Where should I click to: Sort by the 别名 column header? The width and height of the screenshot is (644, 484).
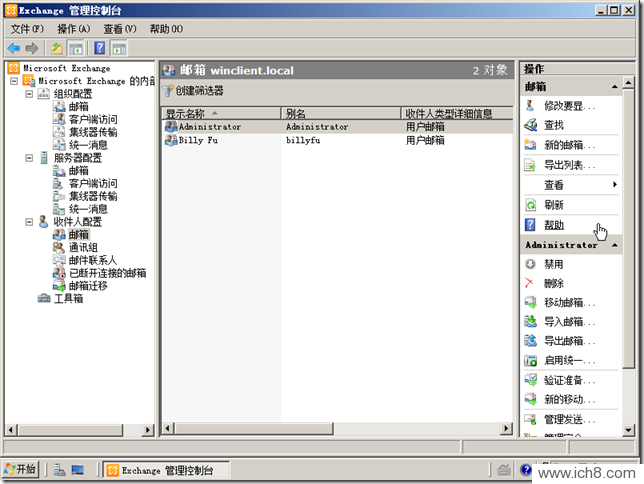pos(341,113)
